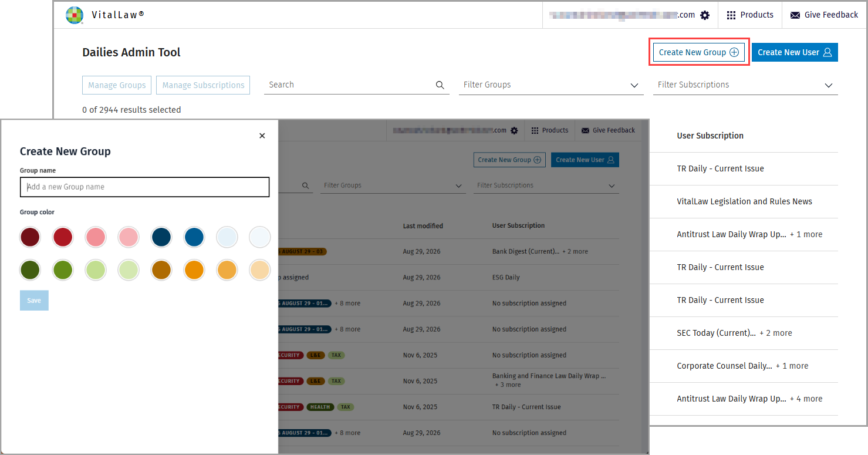Click the Create New User button
The height and width of the screenshot is (455, 868).
795,52
